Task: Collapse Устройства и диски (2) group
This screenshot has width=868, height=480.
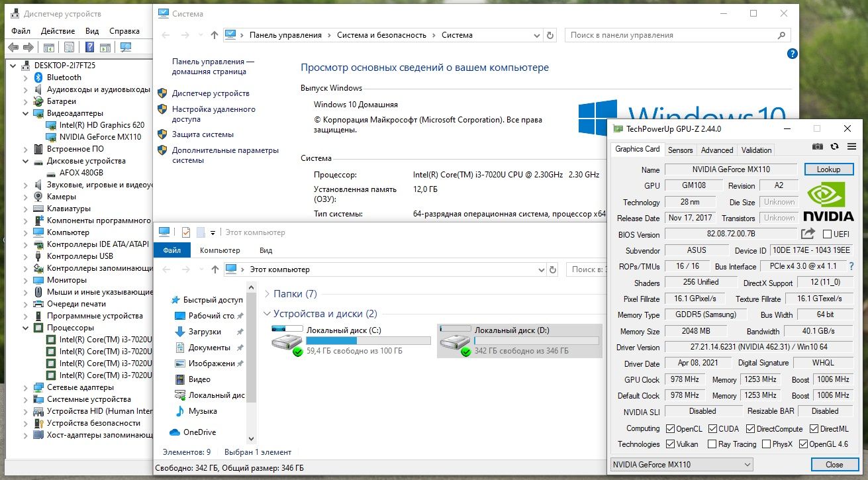Action: point(266,314)
